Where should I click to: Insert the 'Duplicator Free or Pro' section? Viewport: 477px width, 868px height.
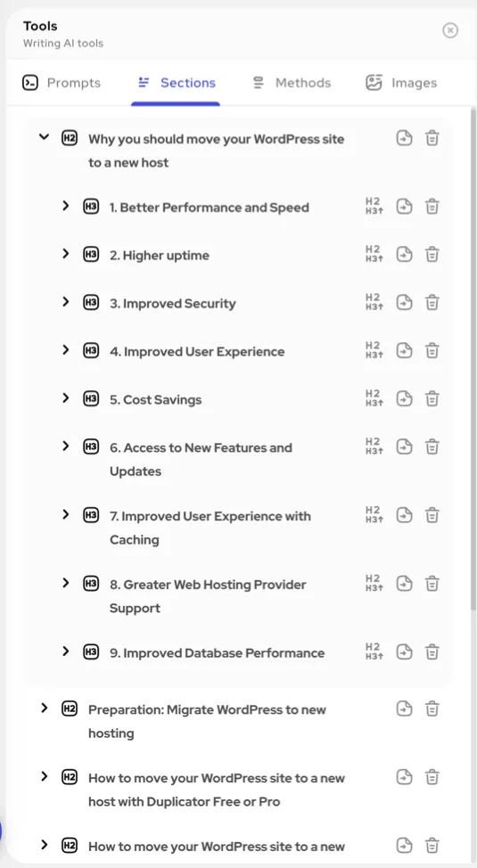405,777
